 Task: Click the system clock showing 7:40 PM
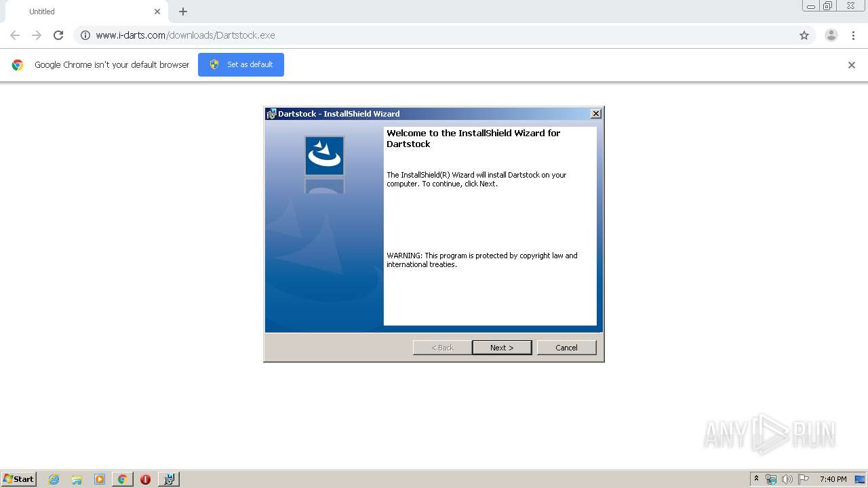coord(833,479)
